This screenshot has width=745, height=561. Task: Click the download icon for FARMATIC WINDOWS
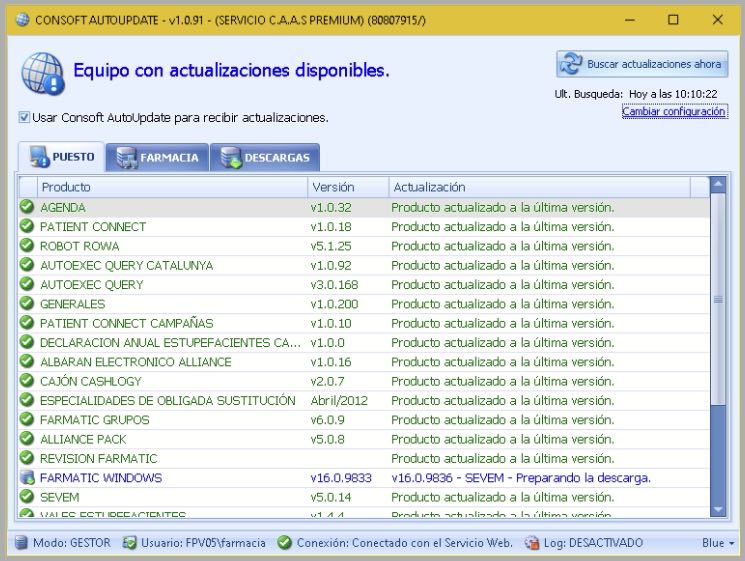point(27,477)
